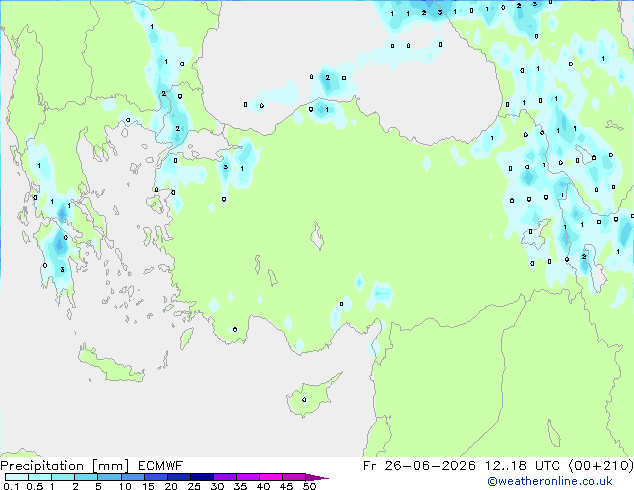Image resolution: width=634 pixels, height=490 pixels.
Task: Click the "(00+210)" forecast offset text
Action: (x=601, y=466)
